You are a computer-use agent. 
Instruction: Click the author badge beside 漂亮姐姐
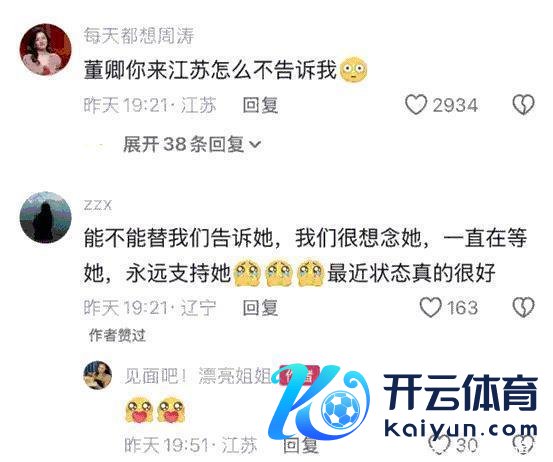299,375
